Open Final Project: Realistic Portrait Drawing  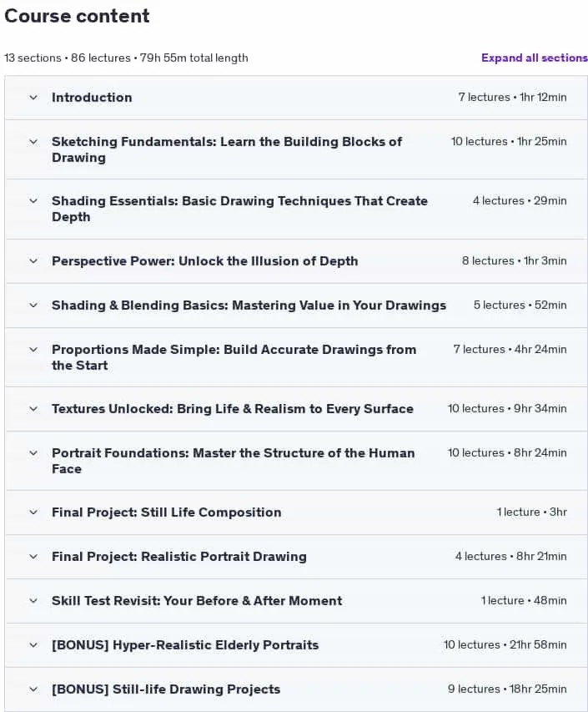(x=179, y=557)
